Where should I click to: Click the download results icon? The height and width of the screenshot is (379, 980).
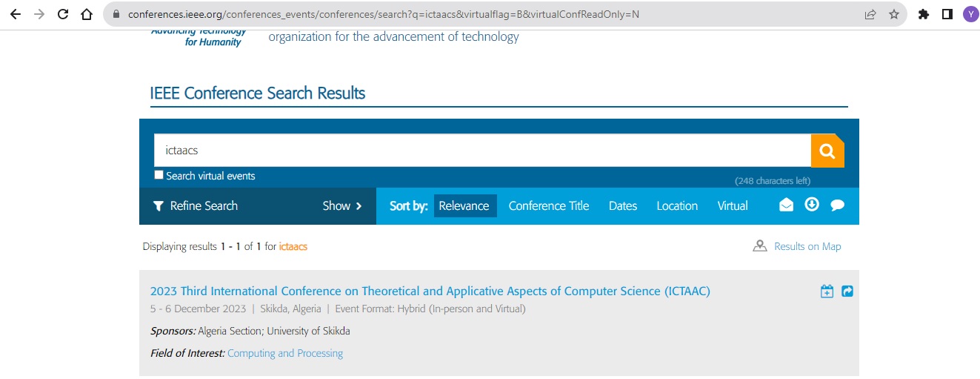click(812, 205)
